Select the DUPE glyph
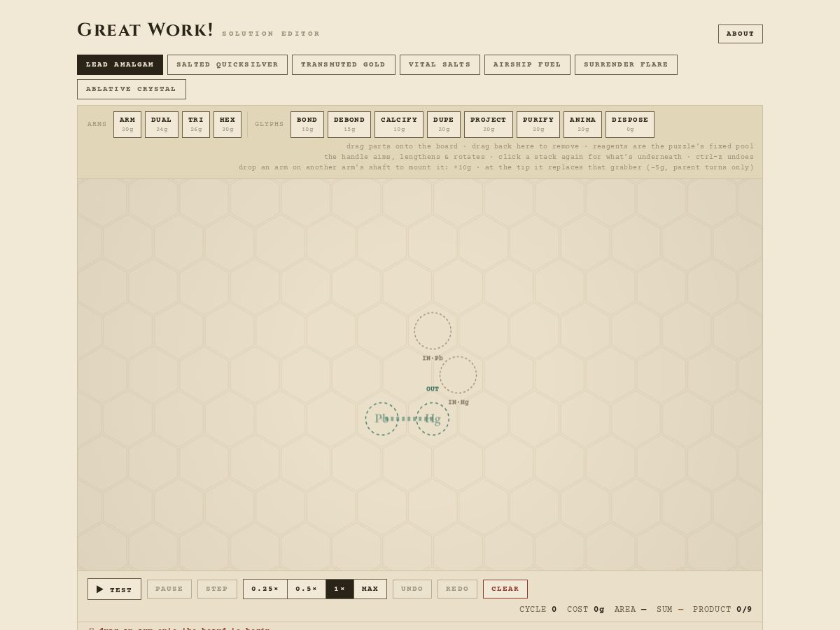The height and width of the screenshot is (630, 840). coord(444,124)
